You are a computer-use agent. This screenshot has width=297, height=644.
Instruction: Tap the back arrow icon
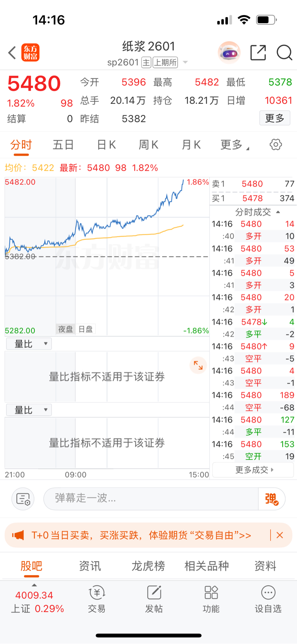[12, 53]
